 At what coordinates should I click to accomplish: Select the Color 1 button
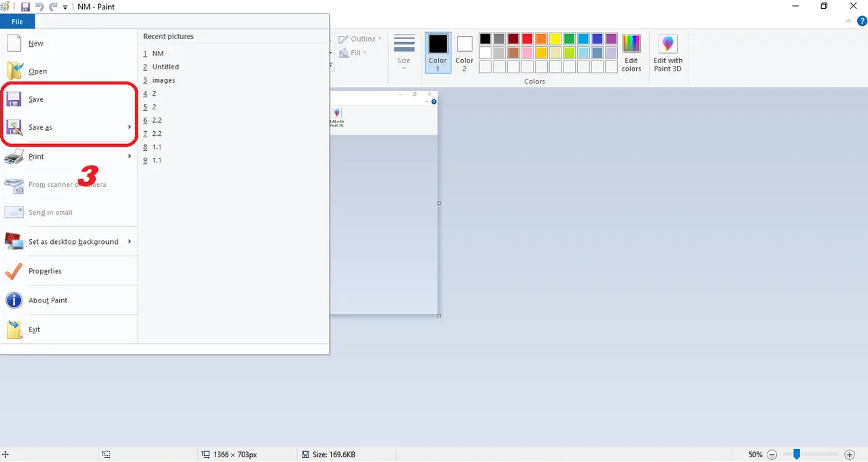pos(438,52)
